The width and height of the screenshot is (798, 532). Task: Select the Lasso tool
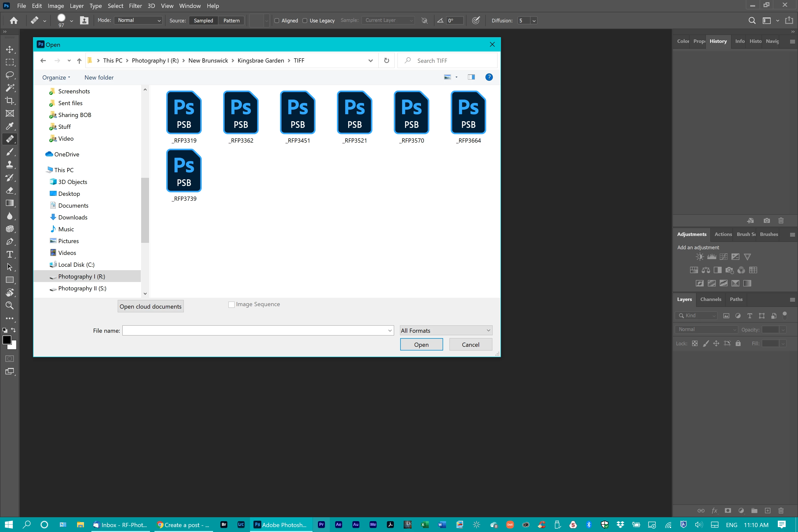pyautogui.click(x=10, y=75)
